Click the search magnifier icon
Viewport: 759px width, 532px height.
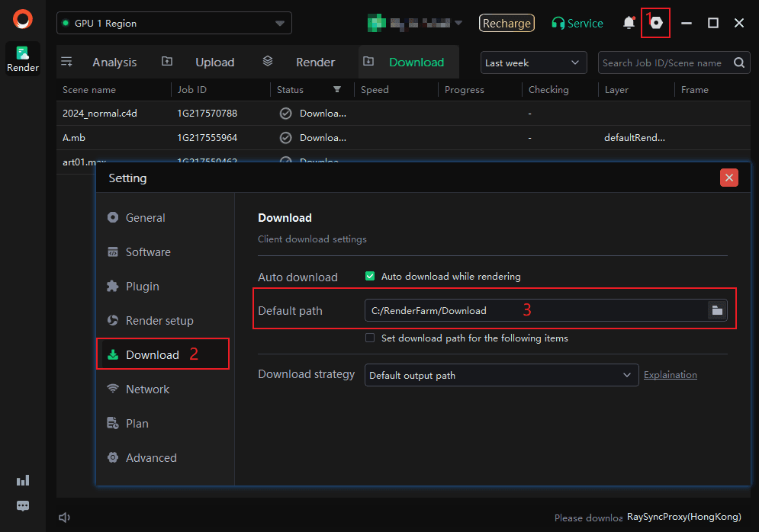coord(739,63)
